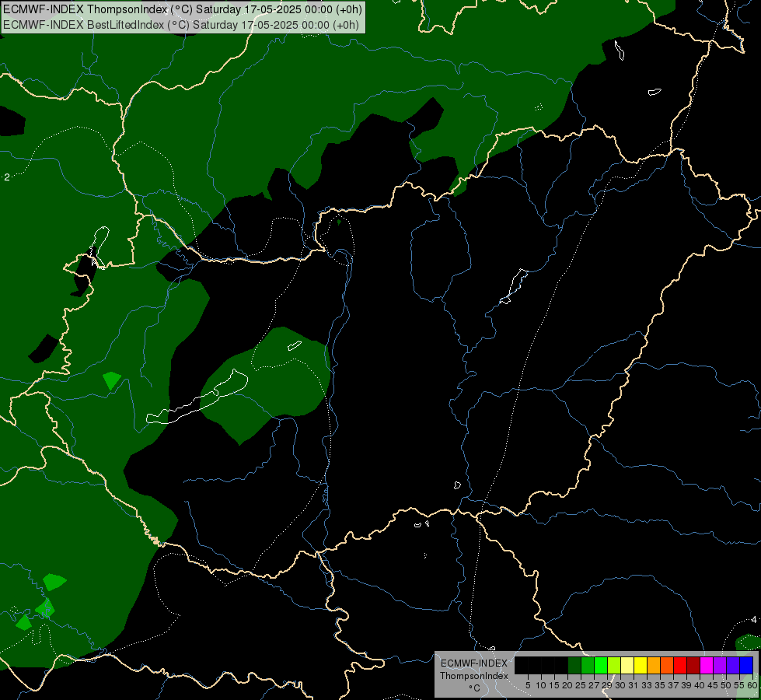Click the legend's ECMWF-INDEX label
Screen dimensions: 761x700
click(x=474, y=663)
